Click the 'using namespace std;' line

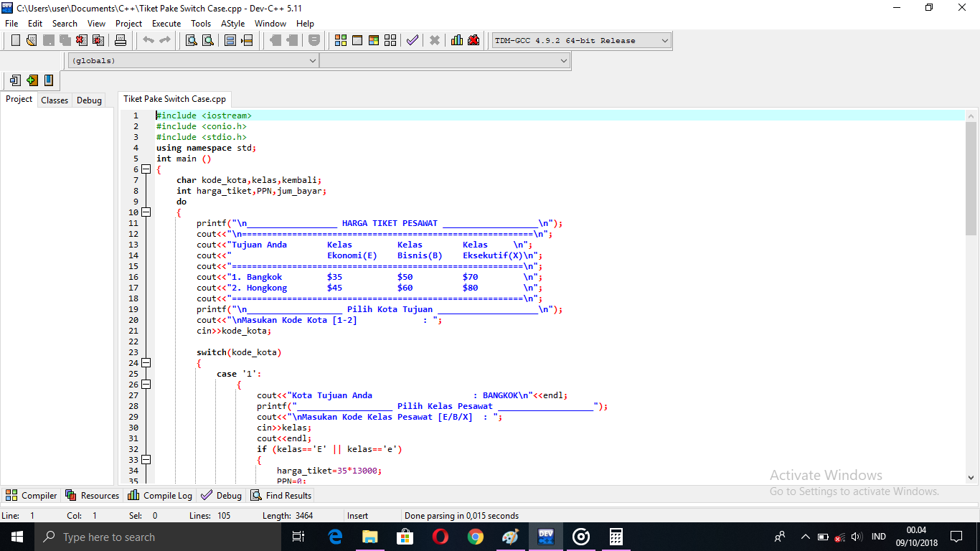(x=206, y=148)
